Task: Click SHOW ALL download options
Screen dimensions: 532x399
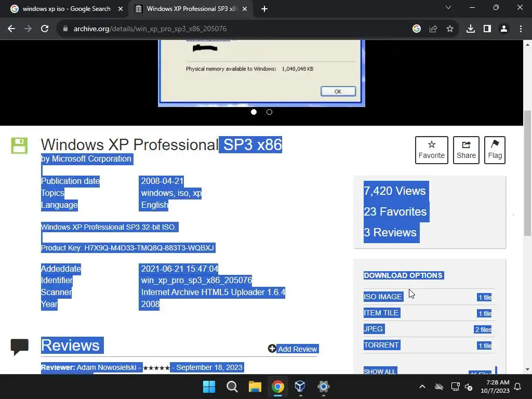Action: (380, 371)
